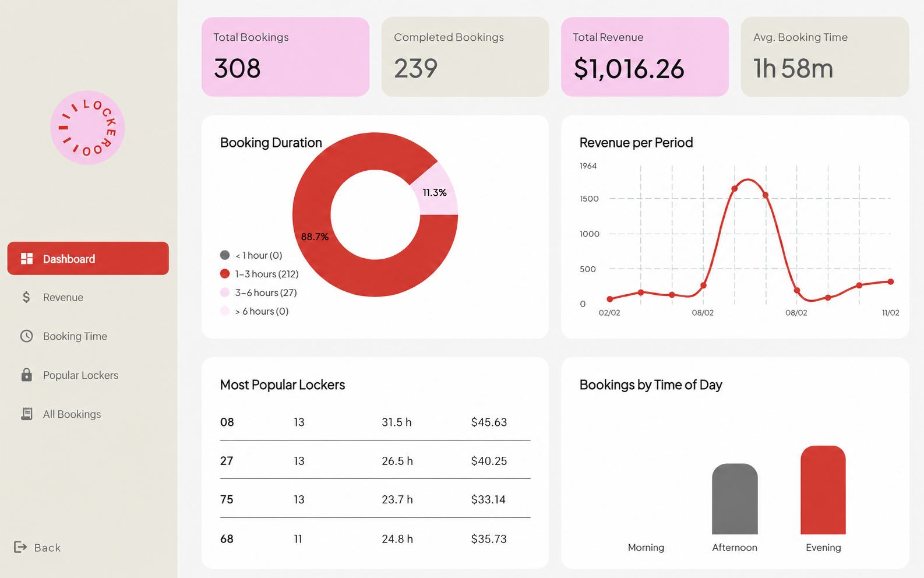
Task: Click the pink '3–6 hours' legend dot
Action: [225, 292]
